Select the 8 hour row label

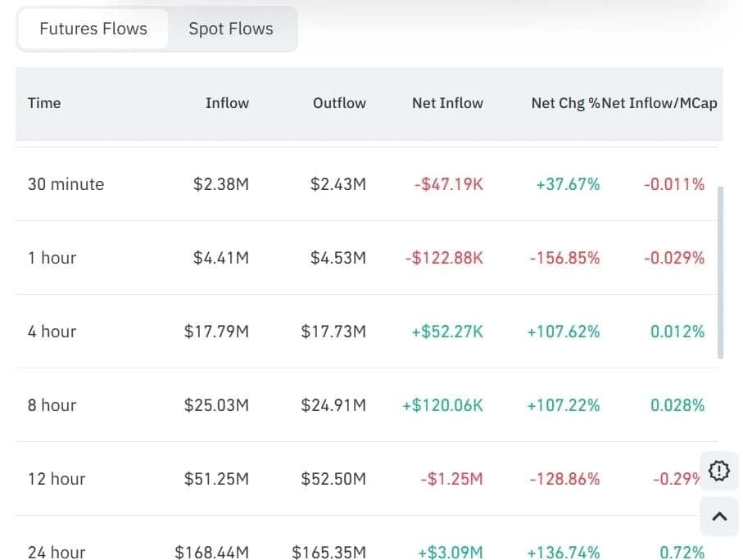52,405
